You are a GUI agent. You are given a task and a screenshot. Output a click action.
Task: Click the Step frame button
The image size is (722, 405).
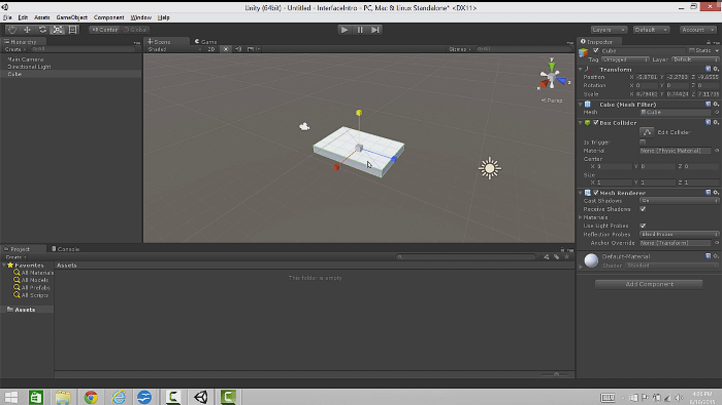375,29
